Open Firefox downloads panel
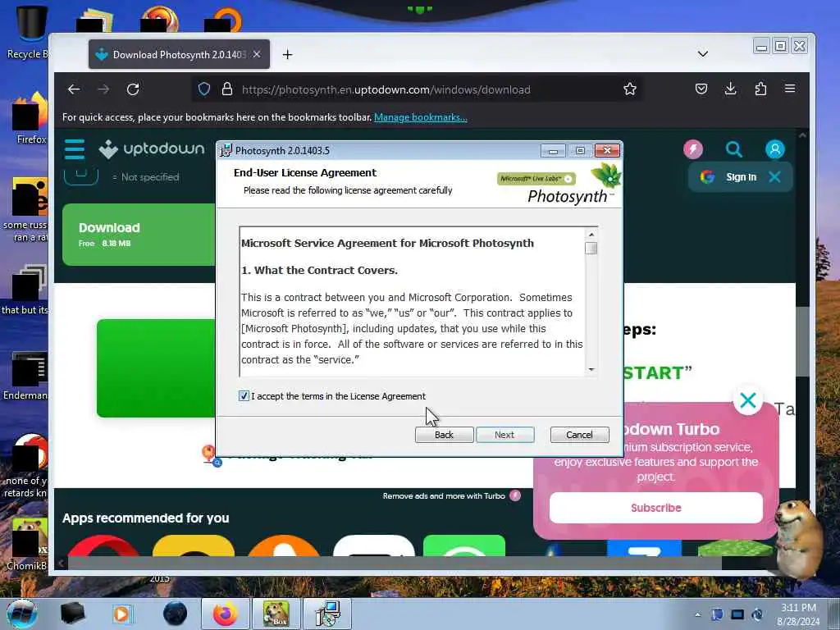The image size is (840, 630). [730, 89]
